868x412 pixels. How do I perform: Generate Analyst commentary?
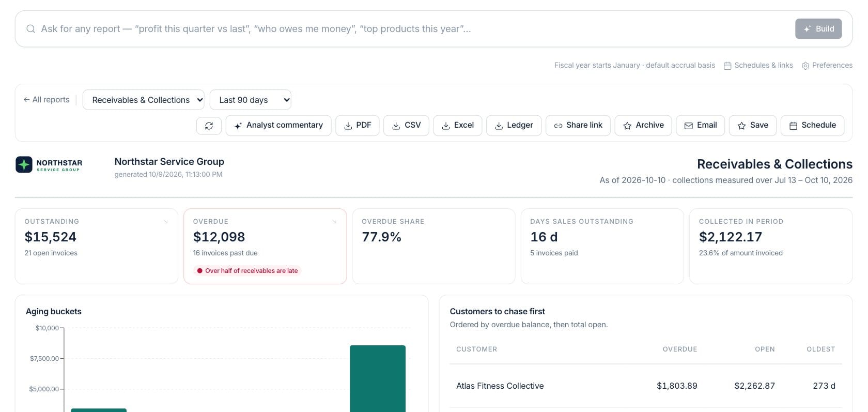[278, 126]
